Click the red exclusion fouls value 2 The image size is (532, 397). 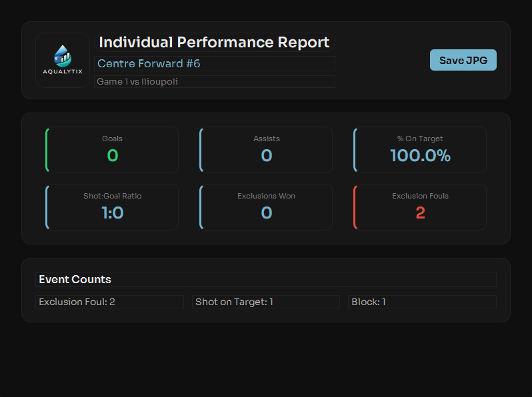(421, 213)
